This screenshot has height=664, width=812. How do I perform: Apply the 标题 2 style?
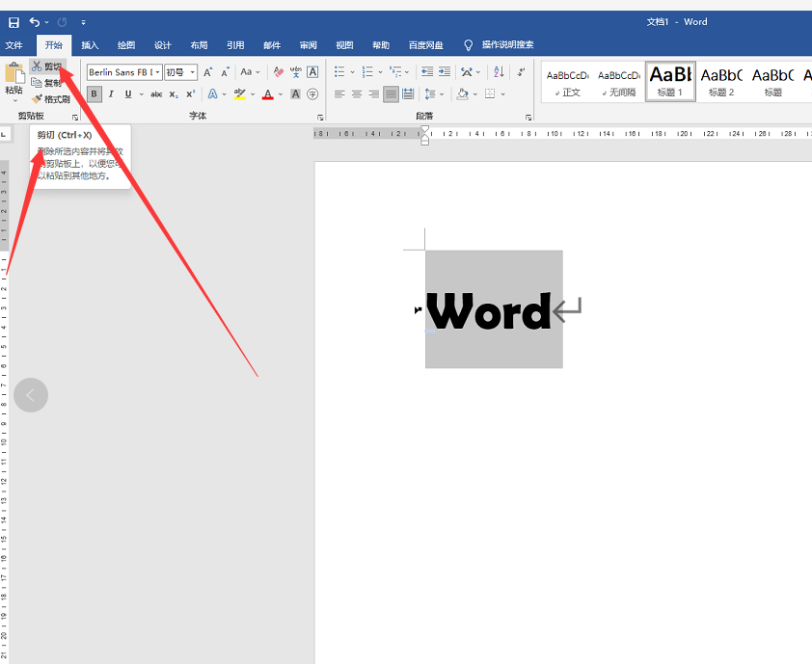pyautogui.click(x=721, y=82)
